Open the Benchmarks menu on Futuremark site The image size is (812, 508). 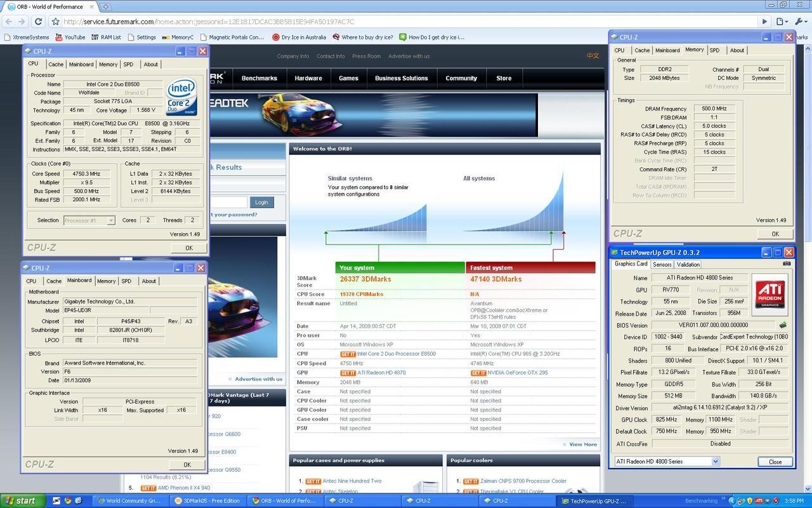(x=259, y=78)
